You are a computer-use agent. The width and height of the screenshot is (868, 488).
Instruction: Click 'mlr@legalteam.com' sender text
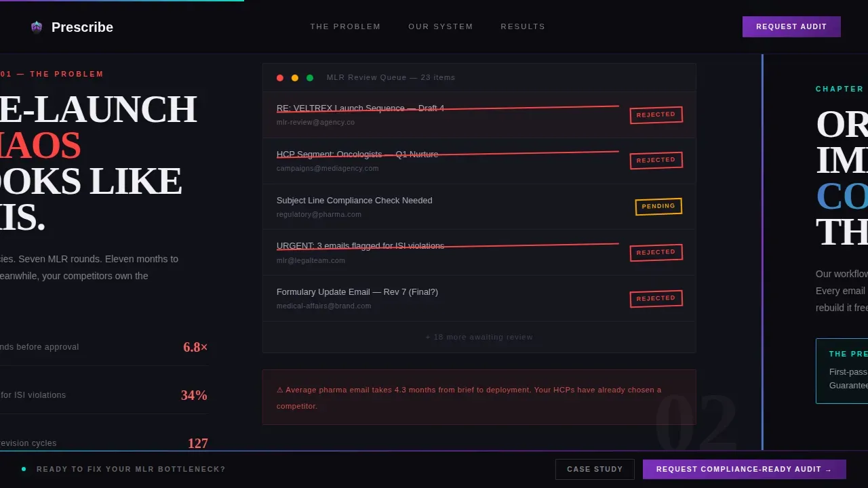point(311,260)
